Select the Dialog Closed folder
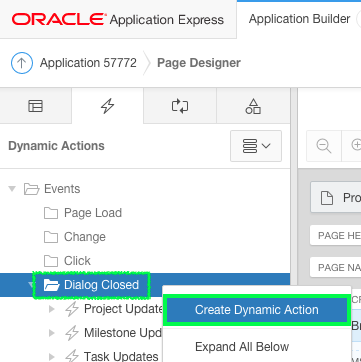This screenshot has height=362, width=361. 101,285
